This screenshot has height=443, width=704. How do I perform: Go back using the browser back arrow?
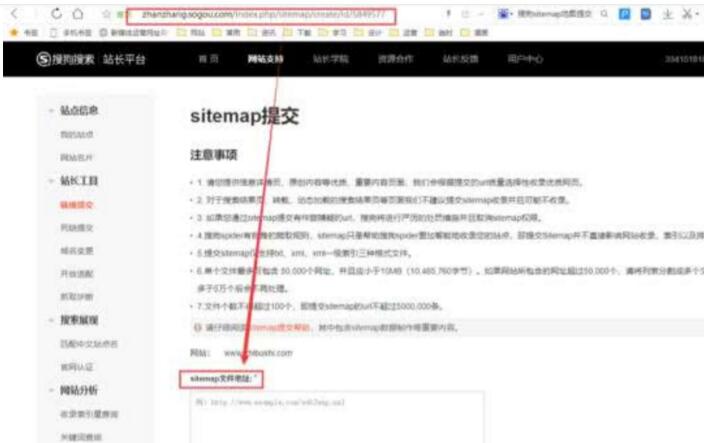(x=15, y=14)
